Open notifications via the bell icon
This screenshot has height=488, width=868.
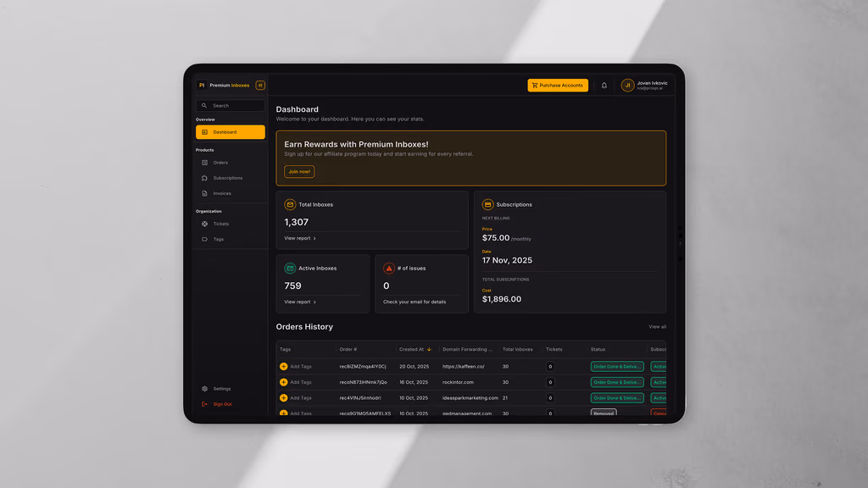[604, 86]
